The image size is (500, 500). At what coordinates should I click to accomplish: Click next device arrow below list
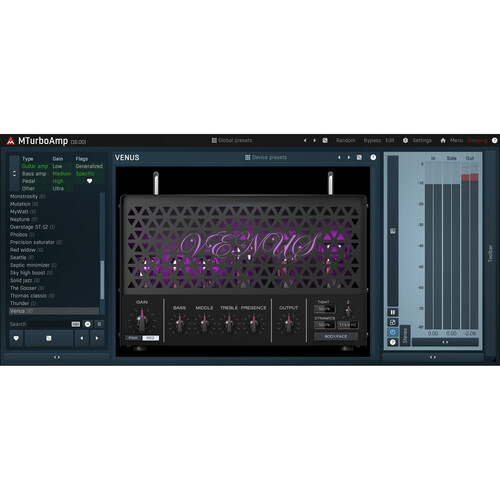click(x=97, y=338)
